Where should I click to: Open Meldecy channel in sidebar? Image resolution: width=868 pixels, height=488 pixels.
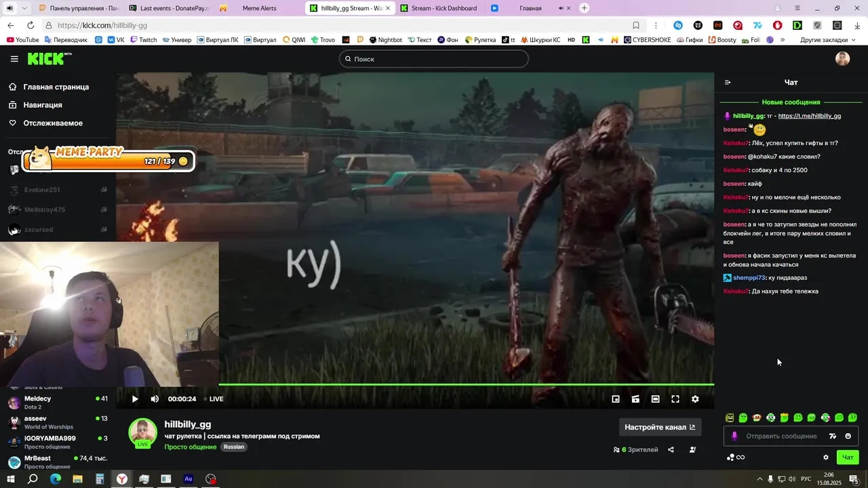tap(58, 403)
